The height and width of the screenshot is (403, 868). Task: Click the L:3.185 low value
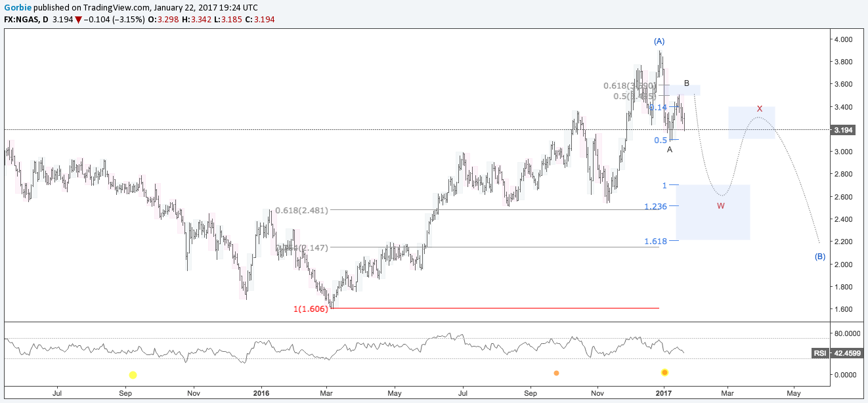tap(229, 20)
